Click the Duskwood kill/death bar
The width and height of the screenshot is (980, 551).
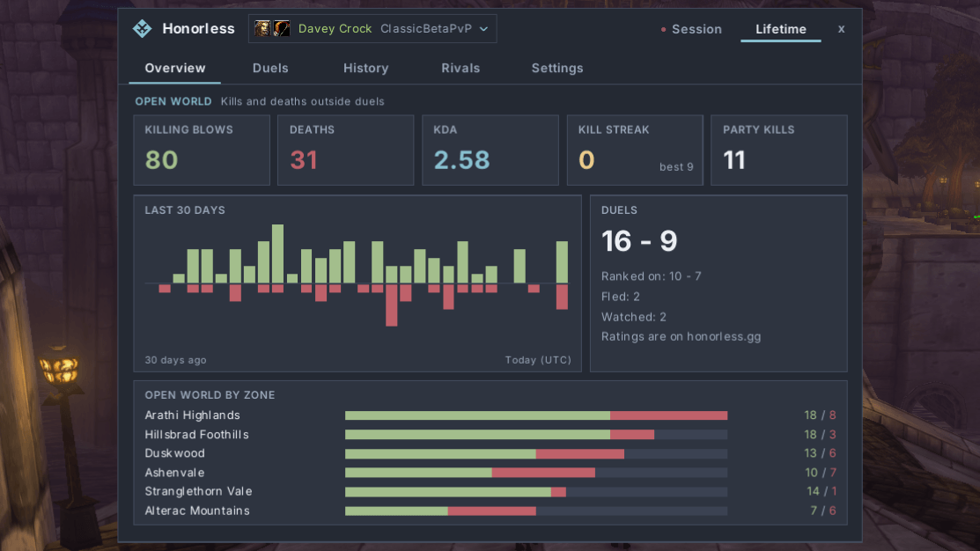click(x=536, y=453)
